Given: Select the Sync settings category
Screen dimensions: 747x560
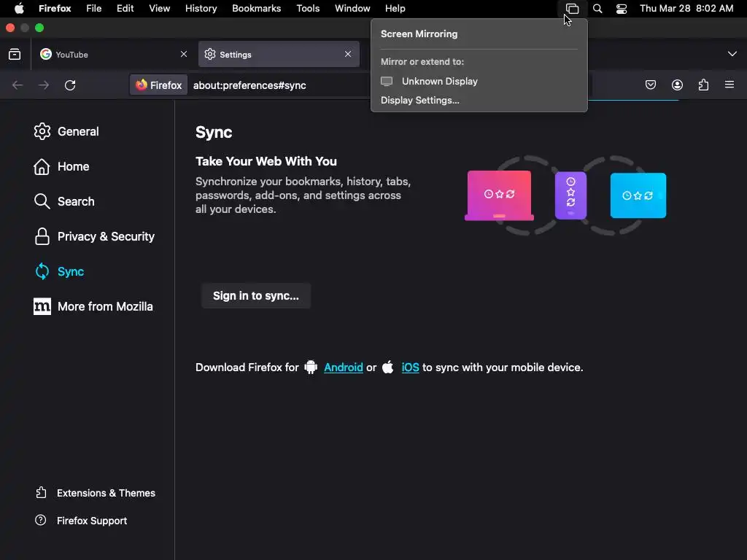Looking at the screenshot, I should pyautogui.click(x=60, y=271).
